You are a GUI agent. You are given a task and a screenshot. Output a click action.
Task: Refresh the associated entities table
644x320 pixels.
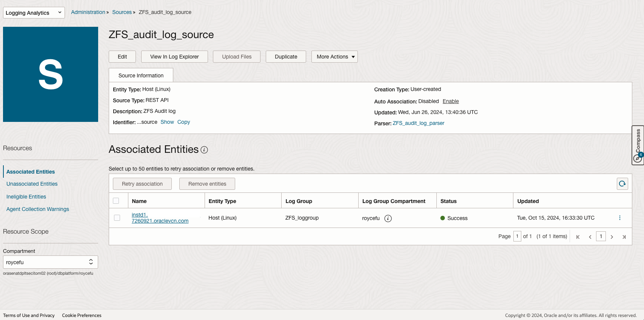622,184
